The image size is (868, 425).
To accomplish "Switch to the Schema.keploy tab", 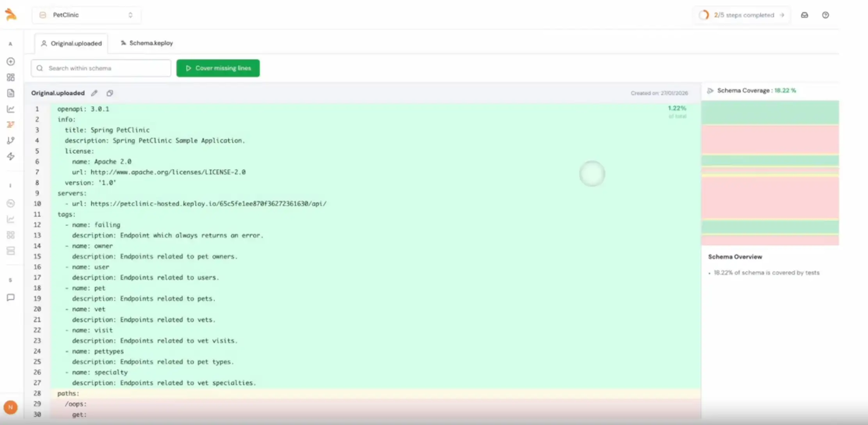I will tap(147, 43).
